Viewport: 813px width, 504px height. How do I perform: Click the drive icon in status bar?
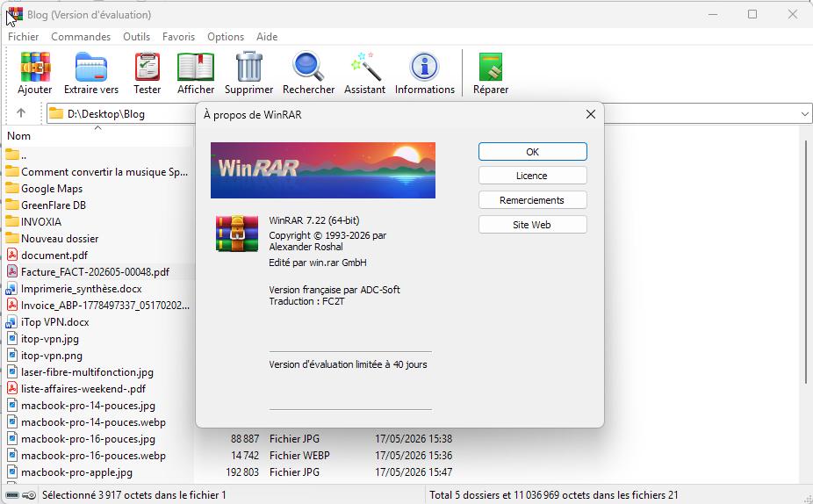pyautogui.click(x=13, y=495)
